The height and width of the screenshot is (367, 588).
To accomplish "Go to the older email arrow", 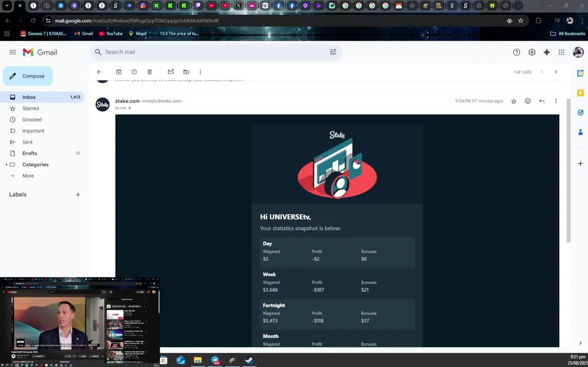I will (x=556, y=72).
